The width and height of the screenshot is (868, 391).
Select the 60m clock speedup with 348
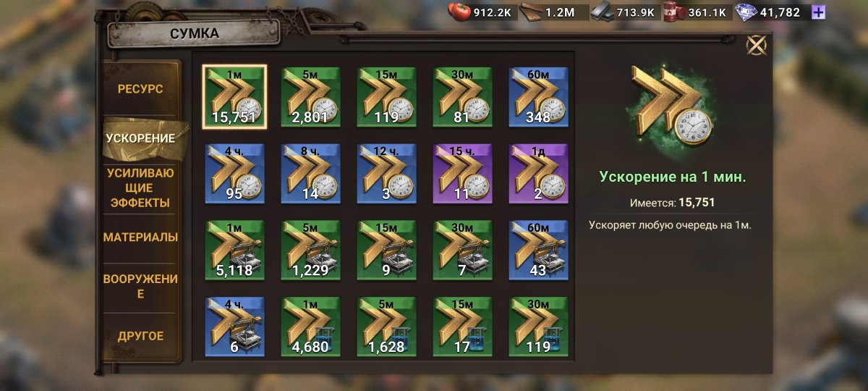pos(539,96)
